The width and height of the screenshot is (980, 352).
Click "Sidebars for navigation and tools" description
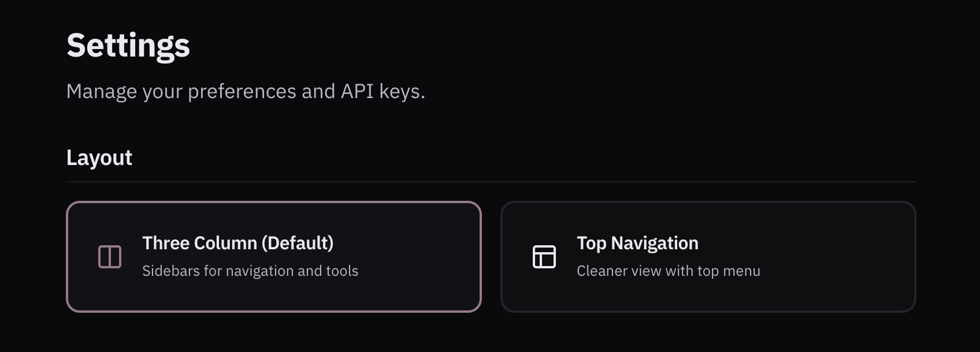(250, 271)
